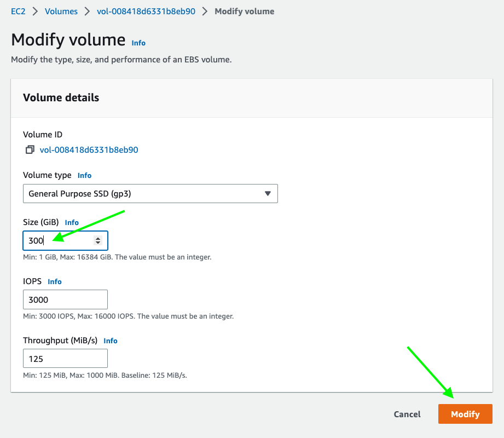Click the Modify volume breadcrumb item
This screenshot has width=504, height=438.
point(244,11)
